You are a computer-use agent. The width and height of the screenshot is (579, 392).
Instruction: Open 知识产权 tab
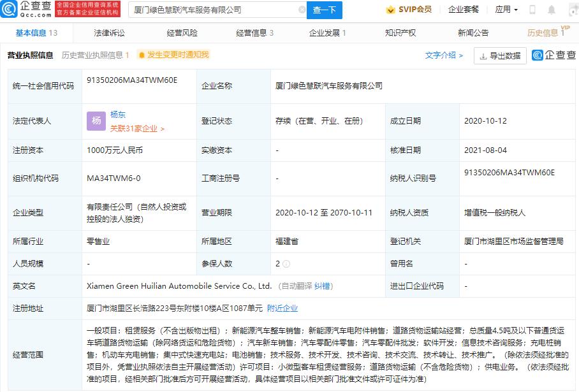click(x=400, y=33)
